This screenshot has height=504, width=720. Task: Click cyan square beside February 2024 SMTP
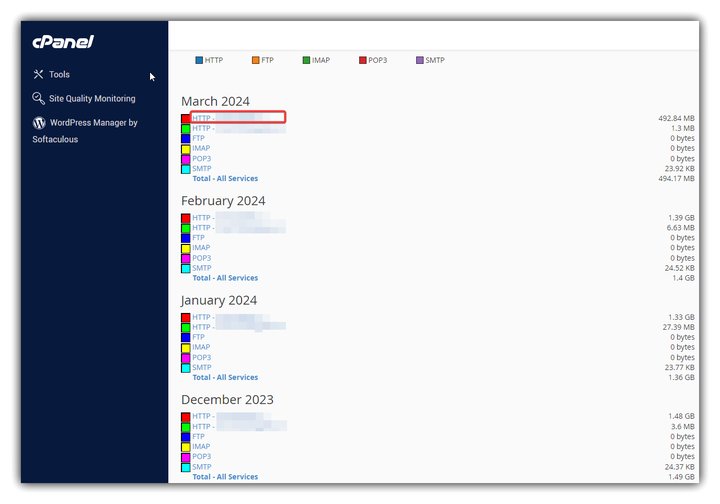coord(186,269)
